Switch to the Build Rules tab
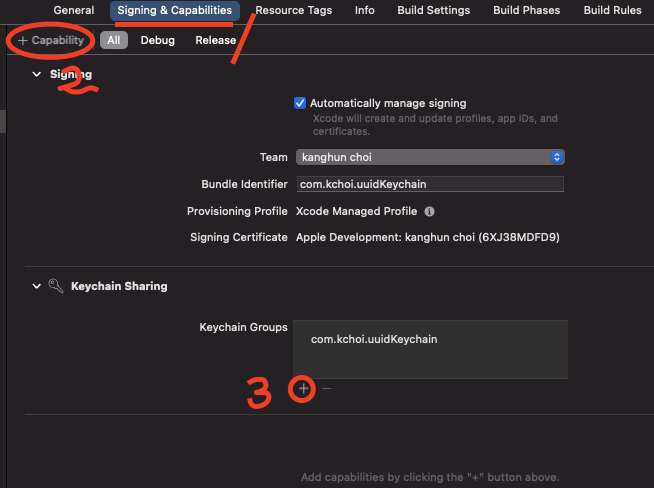 point(612,10)
